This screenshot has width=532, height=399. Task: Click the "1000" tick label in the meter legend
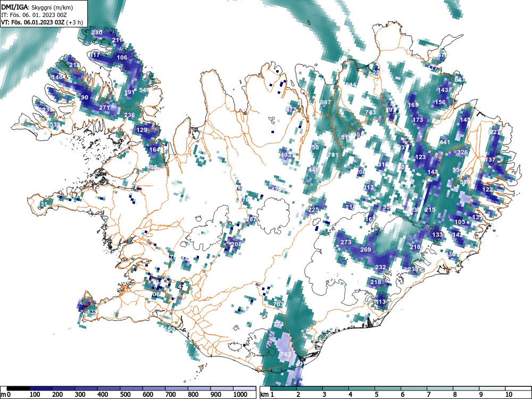(x=240, y=395)
